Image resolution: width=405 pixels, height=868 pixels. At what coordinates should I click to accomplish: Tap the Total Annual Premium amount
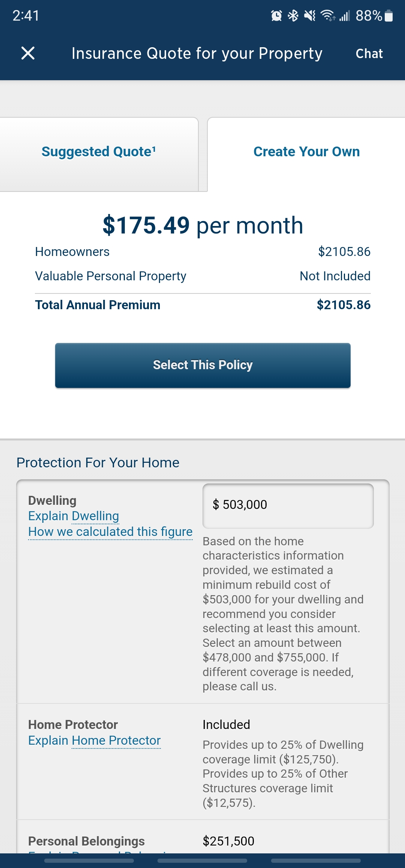tap(343, 305)
